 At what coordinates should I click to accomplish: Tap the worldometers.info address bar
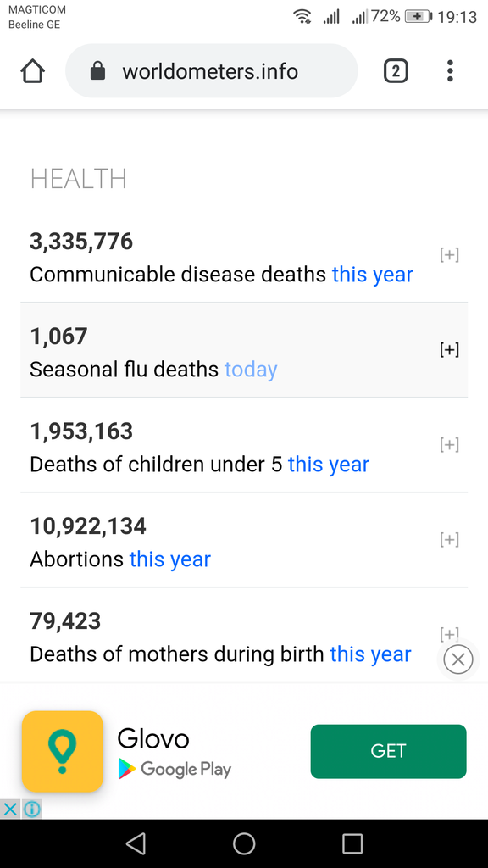[x=211, y=71]
